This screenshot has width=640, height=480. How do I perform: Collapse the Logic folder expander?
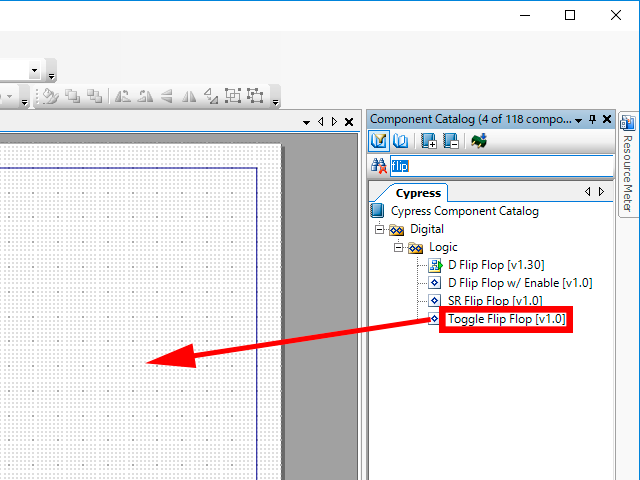point(399,247)
